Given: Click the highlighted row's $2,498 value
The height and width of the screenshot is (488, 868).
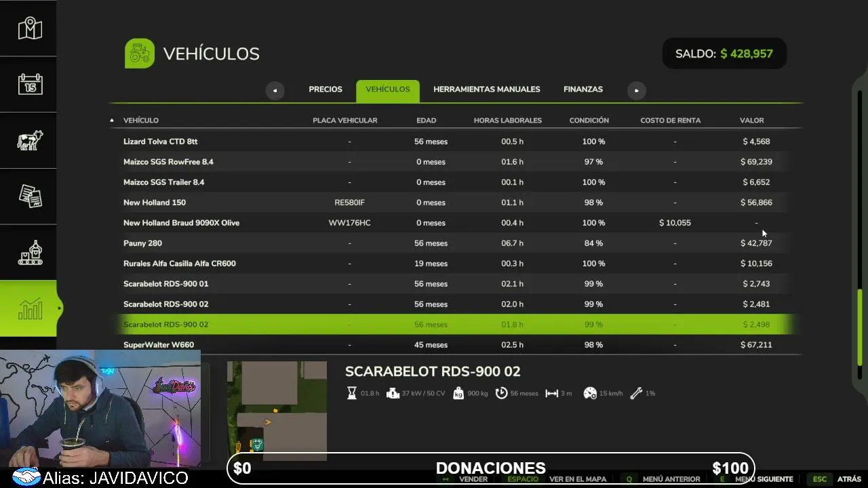Looking at the screenshot, I should pyautogui.click(x=756, y=325).
